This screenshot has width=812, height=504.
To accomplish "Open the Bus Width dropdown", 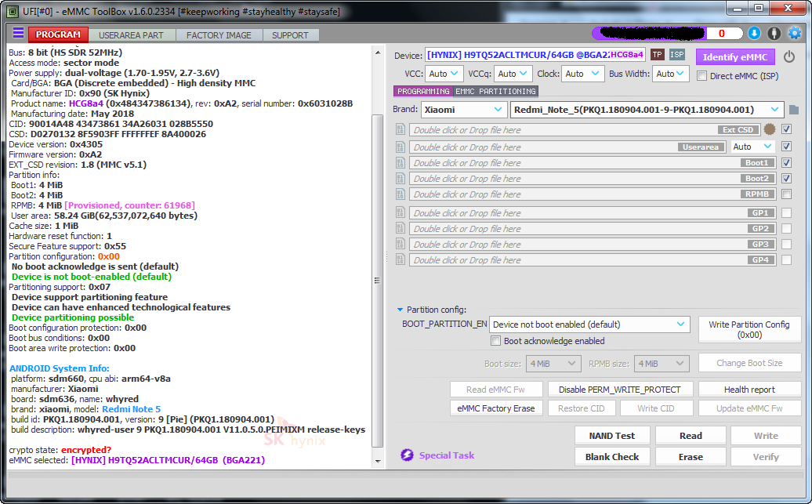I will pos(671,74).
